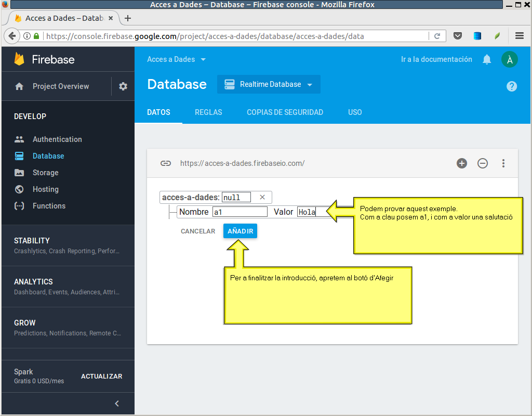Select the Database sidebar entry
The width and height of the screenshot is (532, 416).
48,156
